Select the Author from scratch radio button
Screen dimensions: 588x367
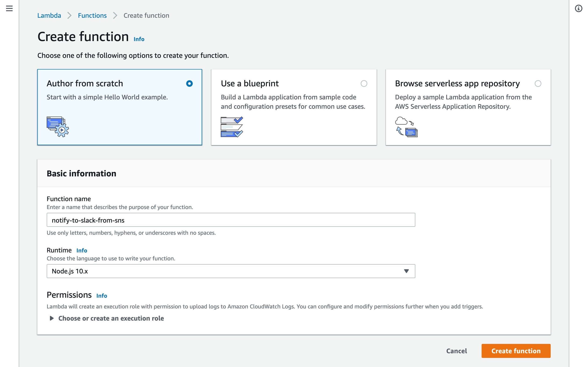pos(189,84)
